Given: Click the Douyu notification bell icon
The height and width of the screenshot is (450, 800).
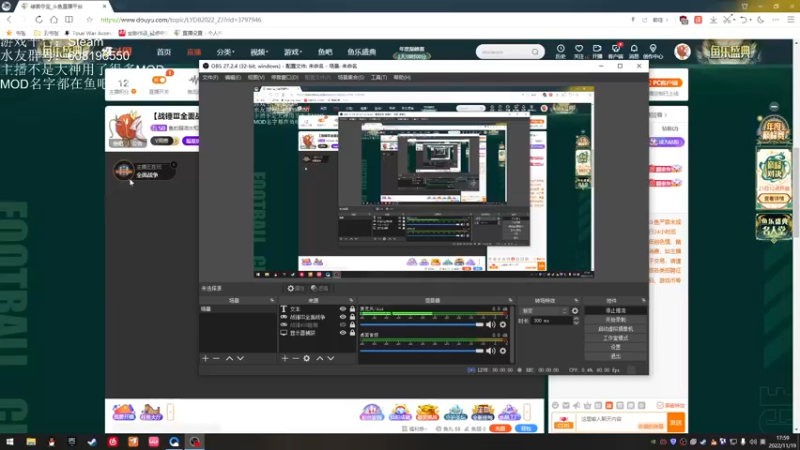Looking at the screenshot, I should point(634,51).
